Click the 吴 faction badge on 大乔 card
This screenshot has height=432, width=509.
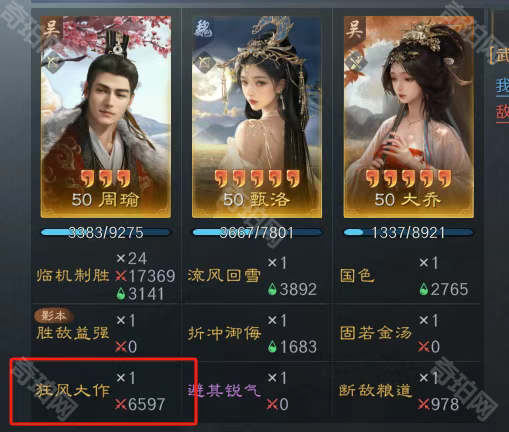355,29
